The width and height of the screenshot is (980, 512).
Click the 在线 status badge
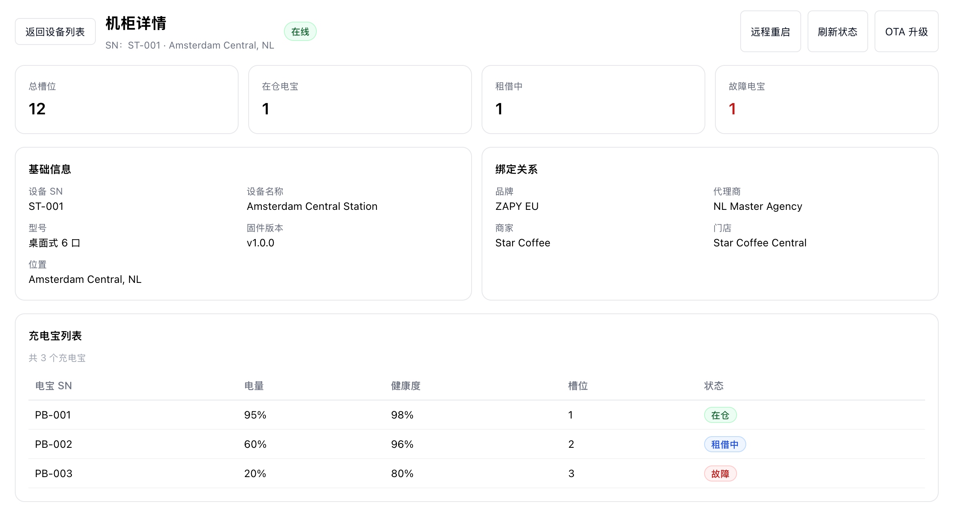coord(300,30)
